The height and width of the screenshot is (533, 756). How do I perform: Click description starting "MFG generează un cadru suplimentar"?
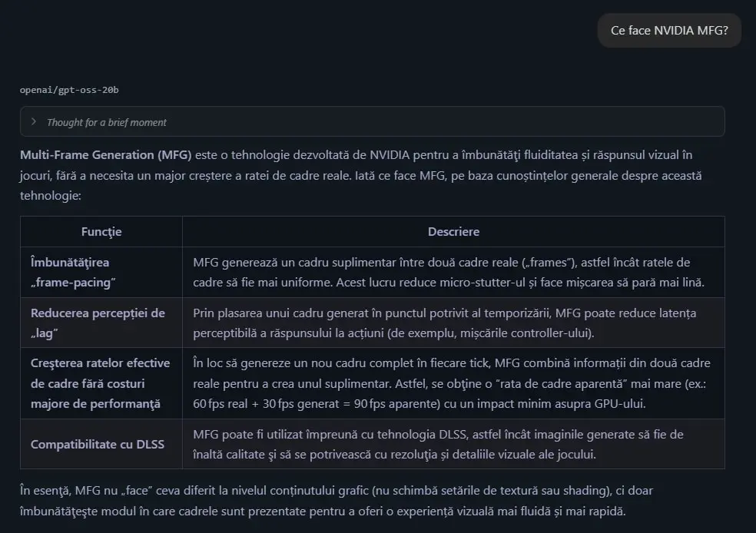click(x=453, y=273)
